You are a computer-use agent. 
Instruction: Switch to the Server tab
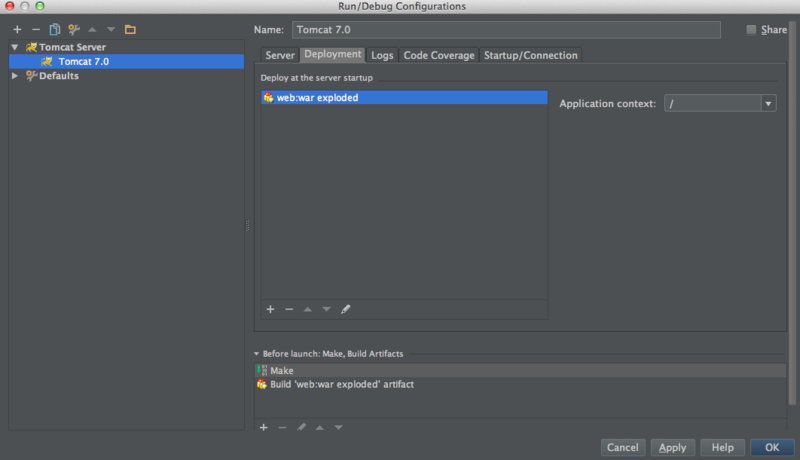[x=280, y=55]
